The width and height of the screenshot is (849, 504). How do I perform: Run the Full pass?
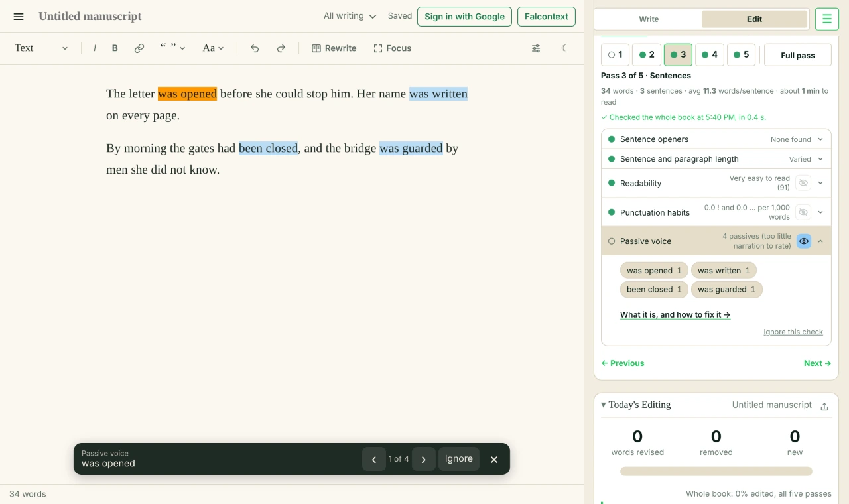pos(798,55)
